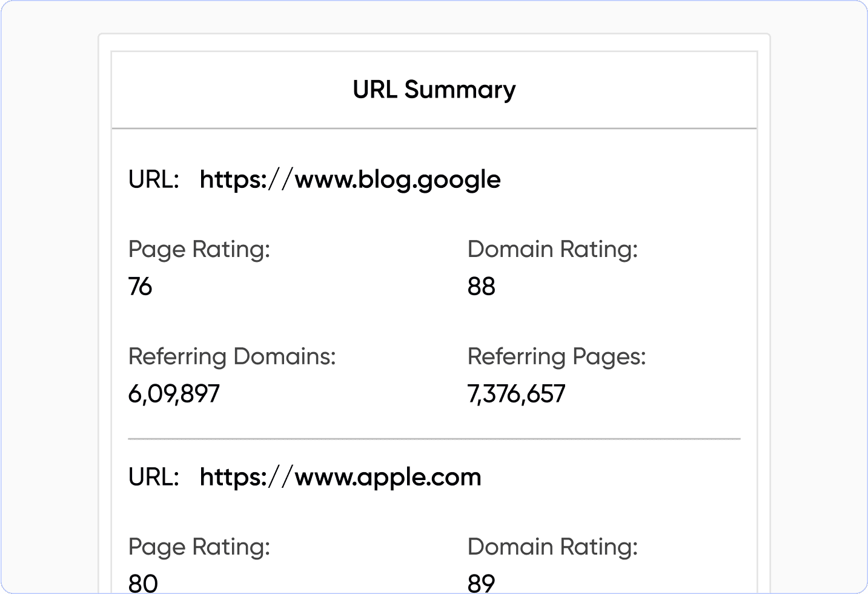Select the Domain Rating value 88
The image size is (868, 594).
tap(482, 286)
